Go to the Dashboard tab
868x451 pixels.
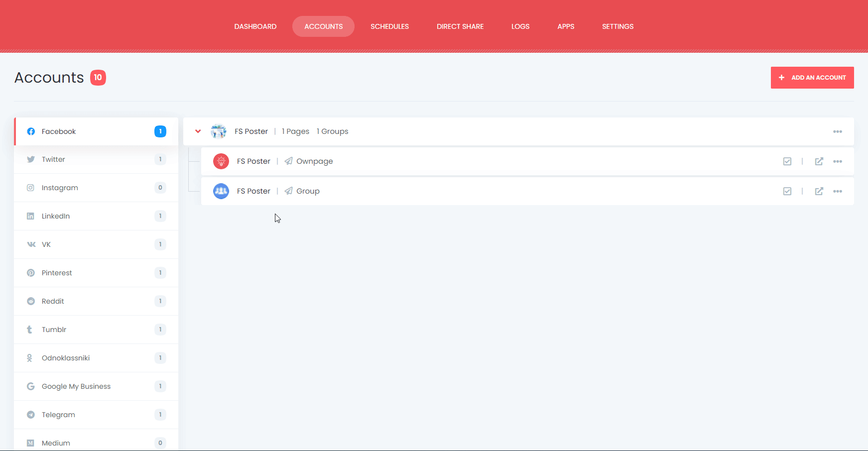255,26
